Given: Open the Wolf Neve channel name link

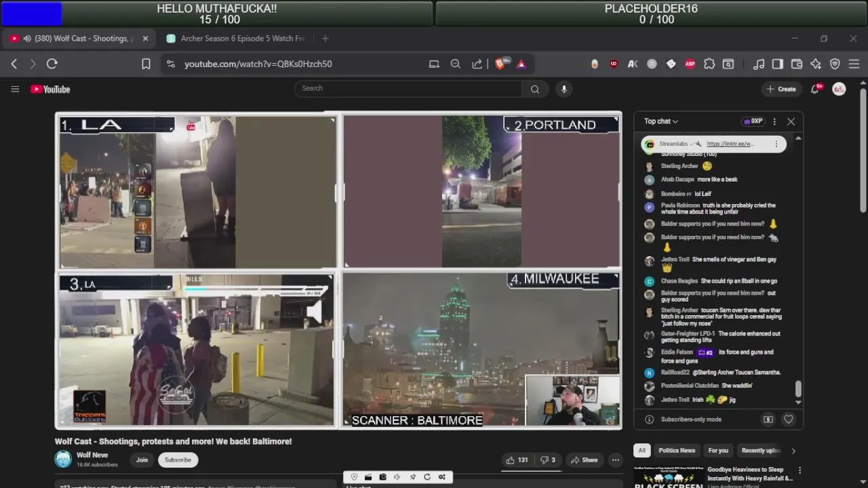Looking at the screenshot, I should (x=92, y=455).
